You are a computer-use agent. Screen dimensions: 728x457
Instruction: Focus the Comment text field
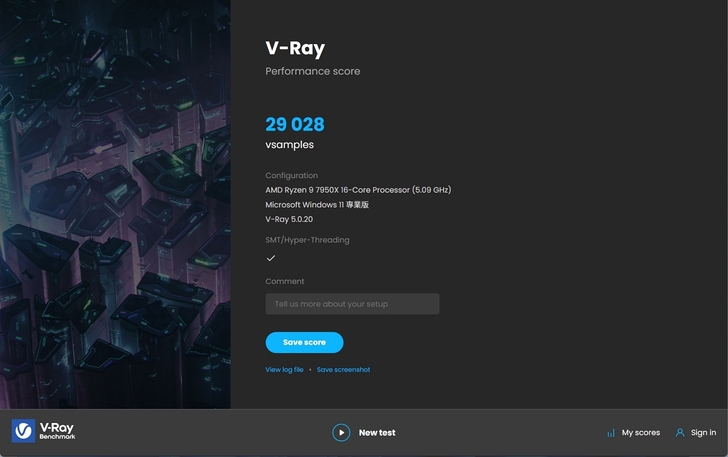coord(352,304)
